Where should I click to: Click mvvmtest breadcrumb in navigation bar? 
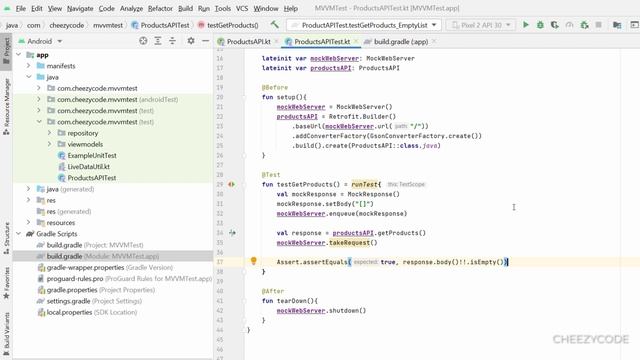tap(108, 25)
